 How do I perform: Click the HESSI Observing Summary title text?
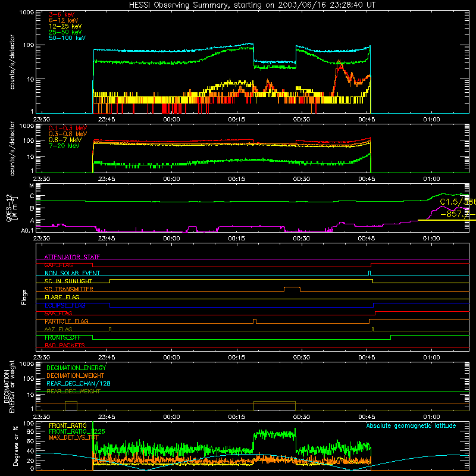pyautogui.click(x=252, y=5)
